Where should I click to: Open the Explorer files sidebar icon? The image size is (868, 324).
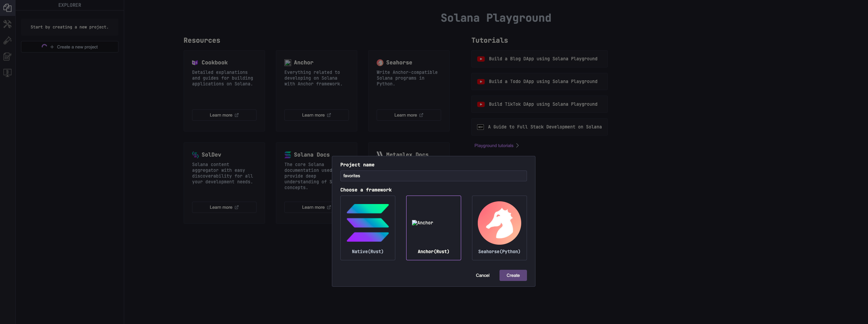[7, 8]
